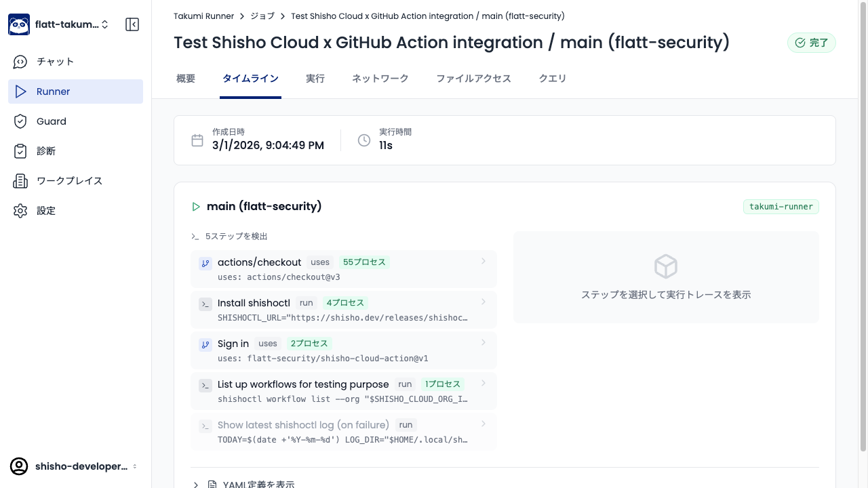Click the 診断 clipboard icon

pos(20,151)
